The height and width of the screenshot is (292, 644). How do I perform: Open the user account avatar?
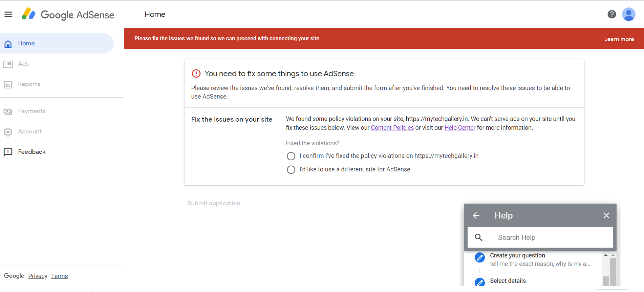pos(628,14)
